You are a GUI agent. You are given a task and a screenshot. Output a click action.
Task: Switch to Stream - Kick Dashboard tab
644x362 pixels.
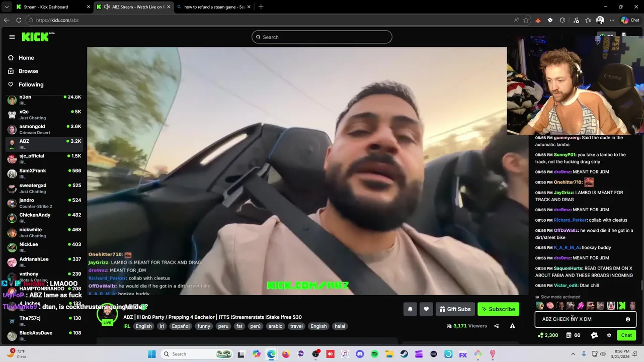[x=53, y=7]
